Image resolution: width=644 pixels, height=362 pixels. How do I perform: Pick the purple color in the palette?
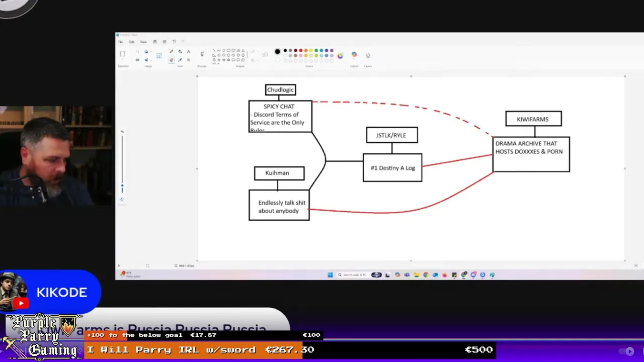332,50
